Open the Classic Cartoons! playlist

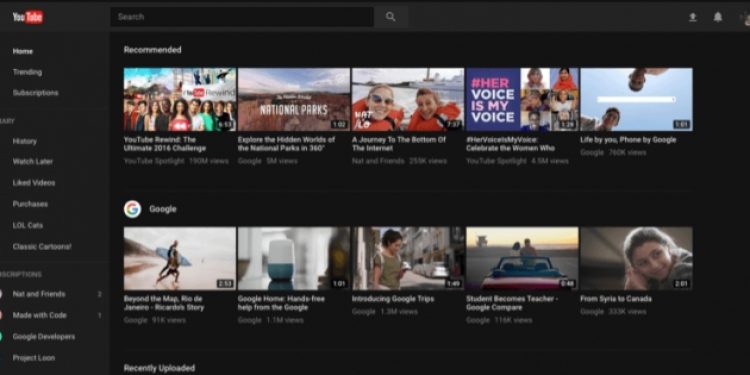42,246
